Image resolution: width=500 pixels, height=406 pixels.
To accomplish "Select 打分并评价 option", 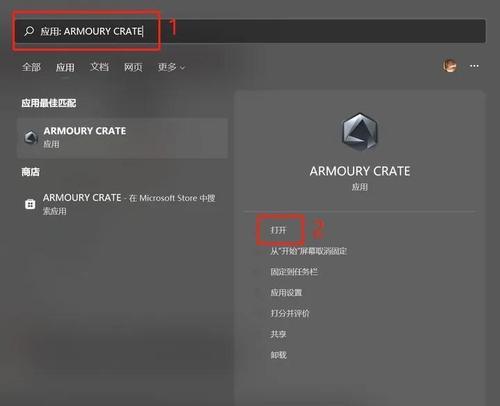I will point(290,313).
